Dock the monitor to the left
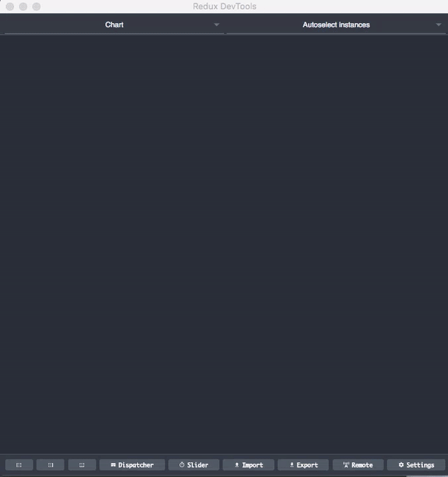 [19, 465]
